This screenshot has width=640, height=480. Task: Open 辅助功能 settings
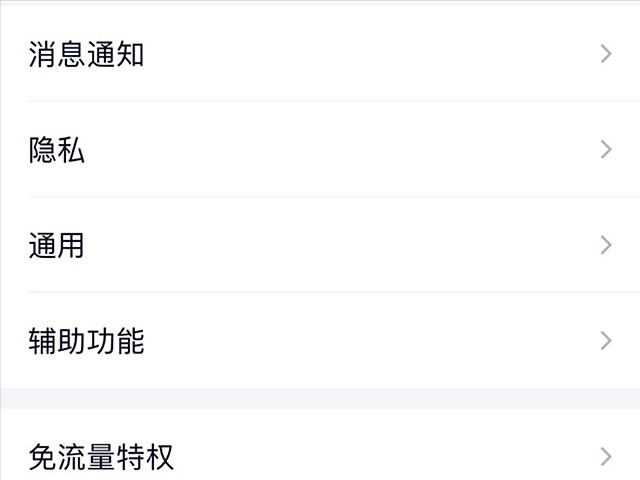coord(320,340)
